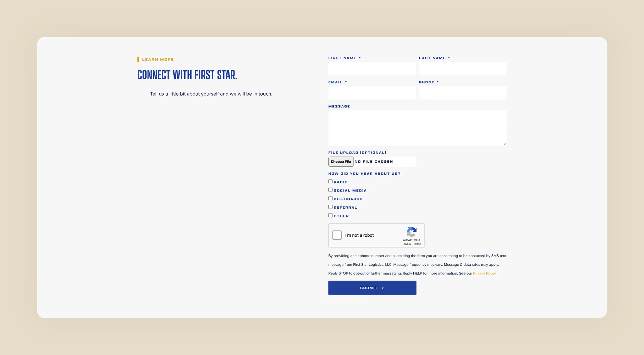Click the reCAPTCHA logo icon

pos(412,232)
